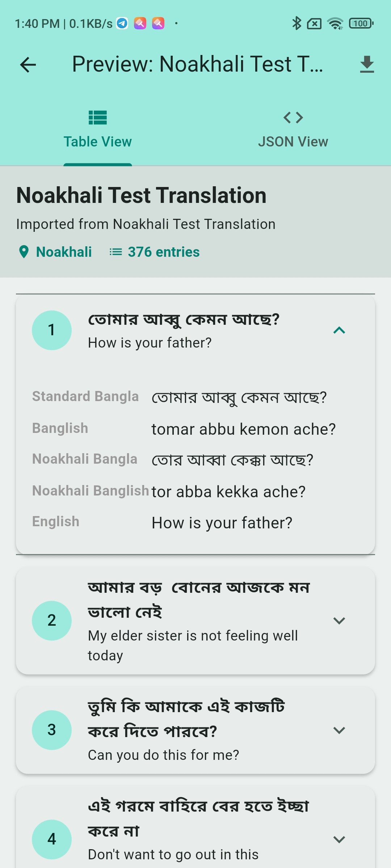Expand entry 2 about elder sister
Screen dimensions: 391x868
(339, 621)
